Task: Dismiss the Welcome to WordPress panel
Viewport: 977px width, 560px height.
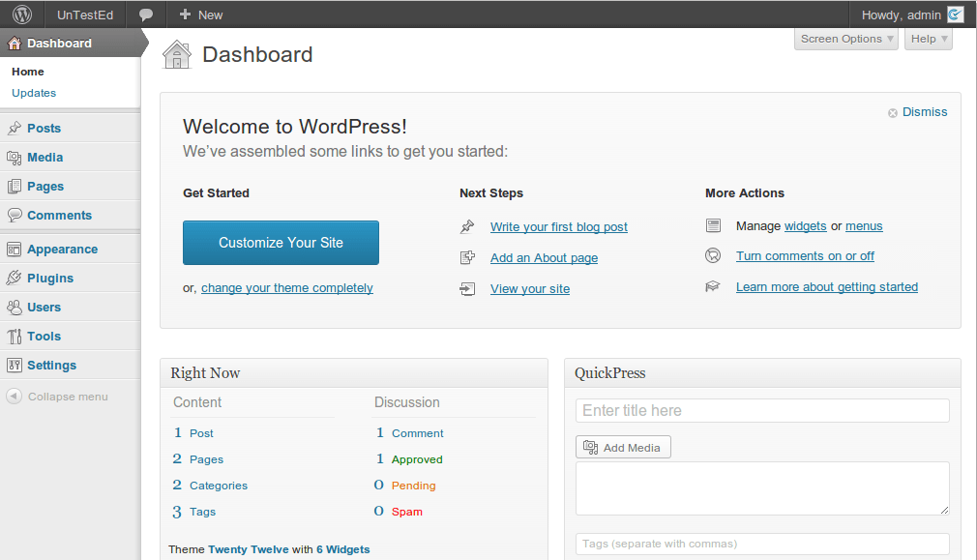Action: point(925,112)
